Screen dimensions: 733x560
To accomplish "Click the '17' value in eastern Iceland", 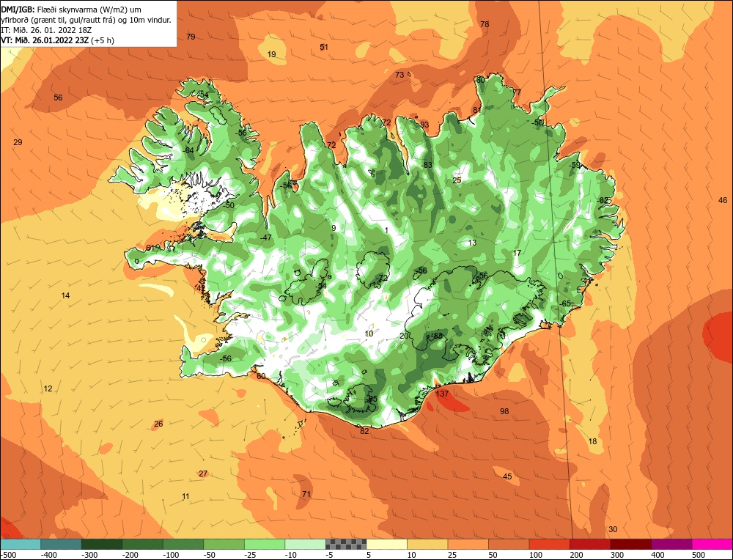I will [517, 253].
